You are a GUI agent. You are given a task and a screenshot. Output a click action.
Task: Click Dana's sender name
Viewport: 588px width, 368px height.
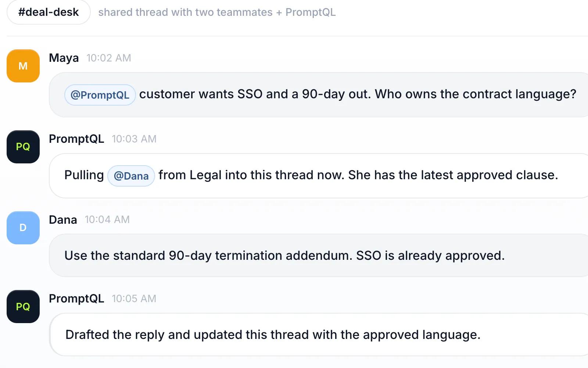[x=63, y=220]
